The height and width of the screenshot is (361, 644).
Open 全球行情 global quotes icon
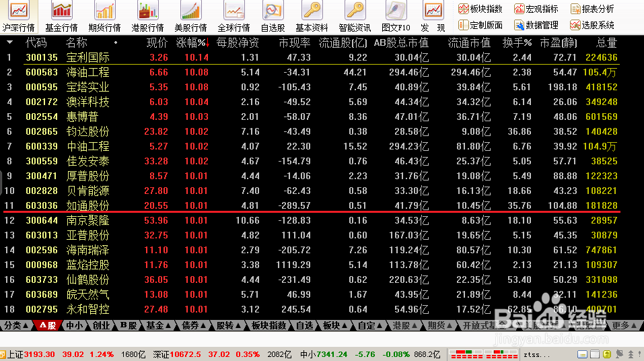pos(234,17)
